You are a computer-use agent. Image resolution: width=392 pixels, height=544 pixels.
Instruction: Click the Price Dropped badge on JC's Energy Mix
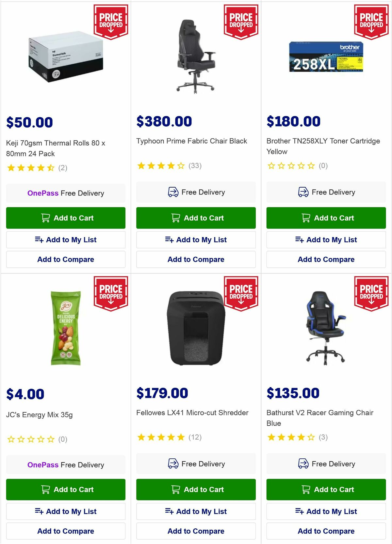pyautogui.click(x=110, y=293)
